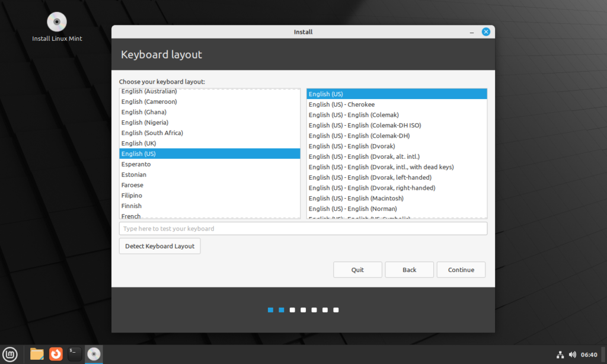The image size is (607, 364).
Task: Open the Linux Mint menu
Action: 11,354
